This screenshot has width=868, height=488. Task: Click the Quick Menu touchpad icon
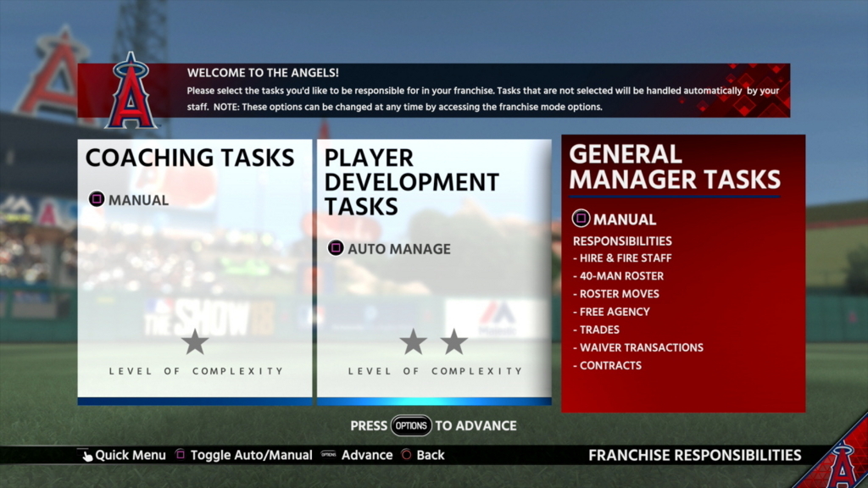click(86, 455)
